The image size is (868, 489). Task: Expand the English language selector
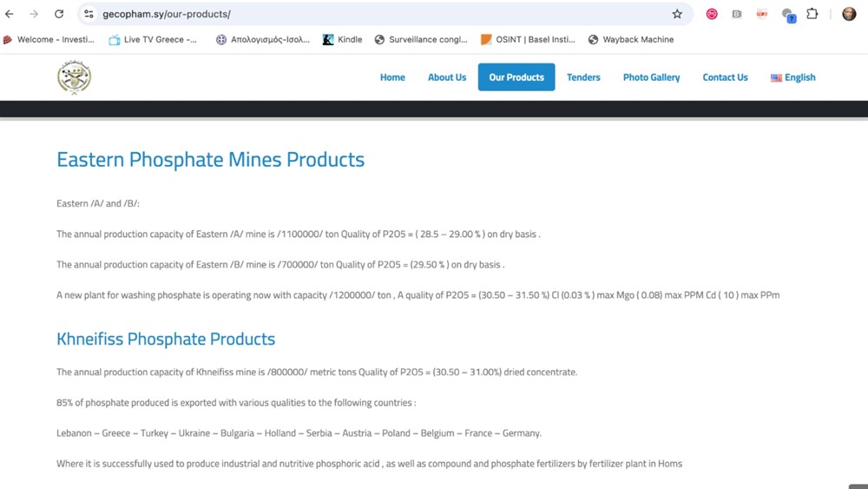click(x=792, y=77)
